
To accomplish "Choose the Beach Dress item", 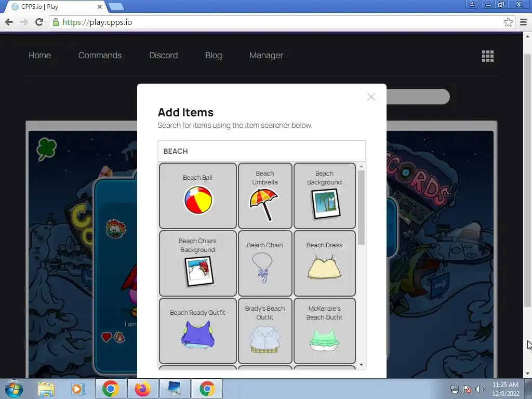I will [x=324, y=263].
